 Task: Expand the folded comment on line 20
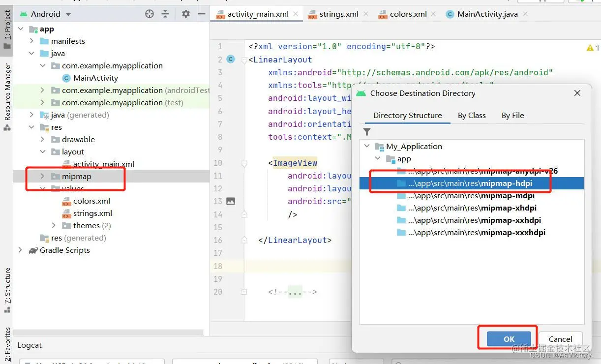point(244,292)
